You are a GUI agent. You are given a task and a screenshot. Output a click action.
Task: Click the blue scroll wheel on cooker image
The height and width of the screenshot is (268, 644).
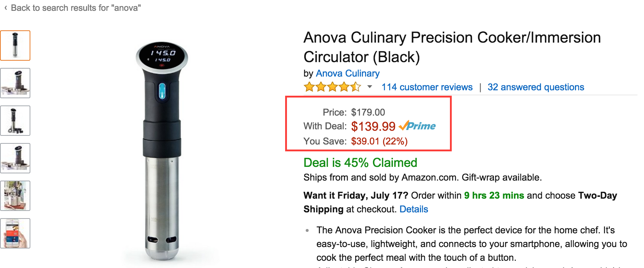coord(162,91)
